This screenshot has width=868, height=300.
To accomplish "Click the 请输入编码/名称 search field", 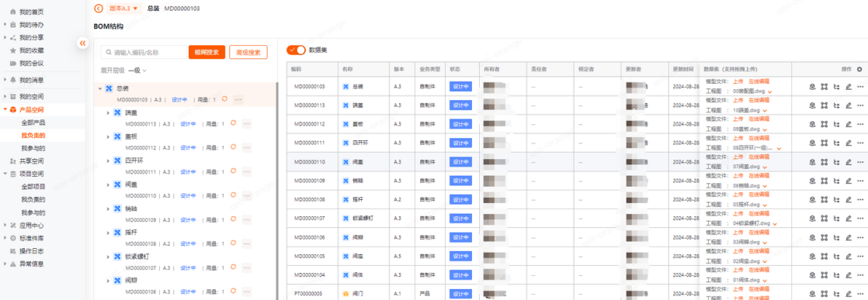I will tap(144, 53).
